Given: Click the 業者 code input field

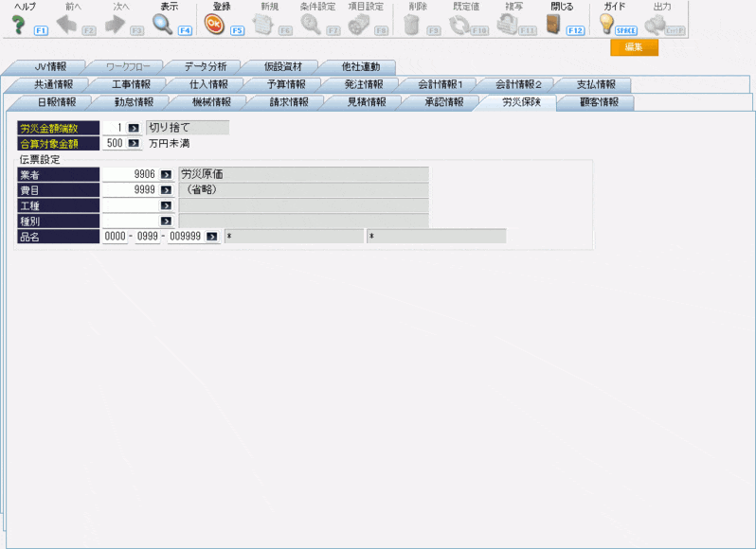Looking at the screenshot, I should (129, 175).
